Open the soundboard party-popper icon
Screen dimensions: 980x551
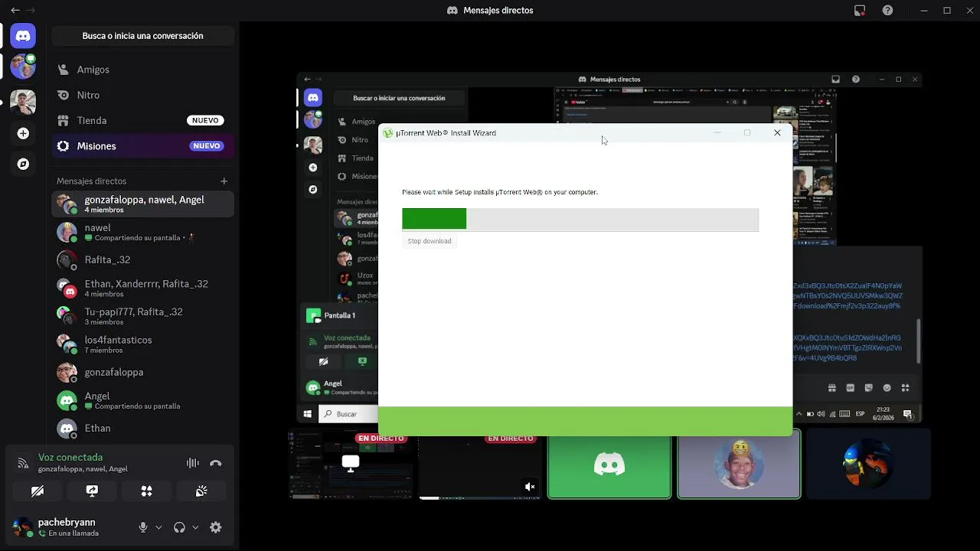coord(201,491)
